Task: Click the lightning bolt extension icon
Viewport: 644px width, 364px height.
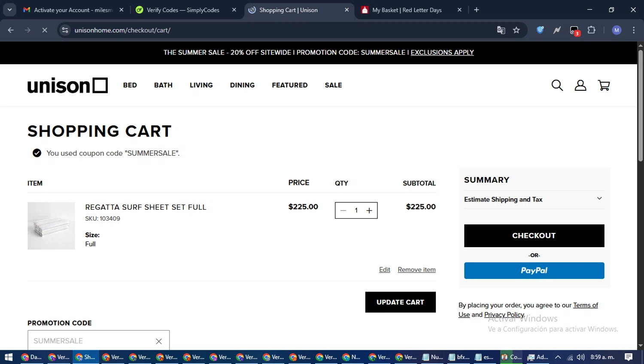Action: 557,30
